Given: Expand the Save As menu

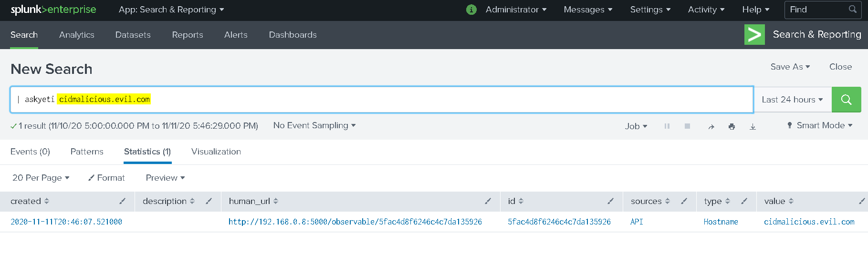Looking at the screenshot, I should point(790,67).
